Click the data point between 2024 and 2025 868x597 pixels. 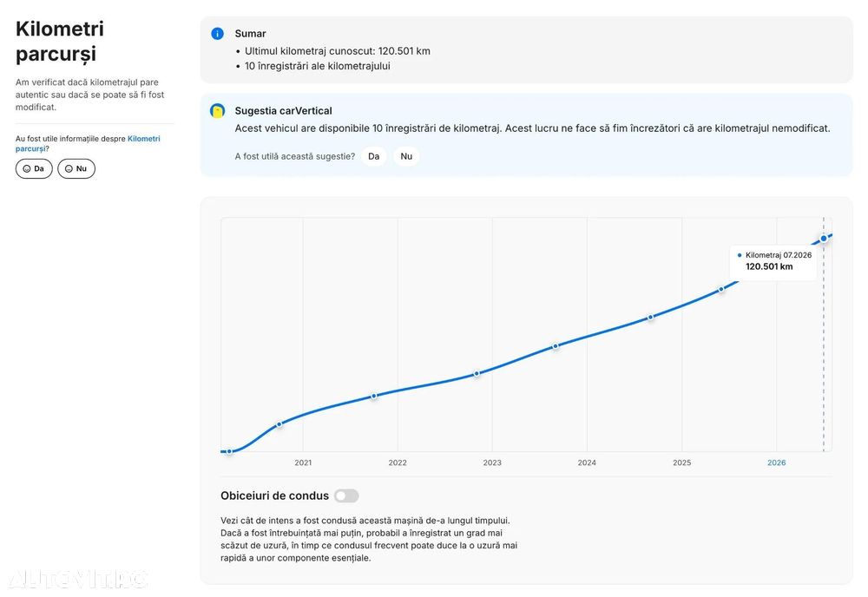click(651, 318)
